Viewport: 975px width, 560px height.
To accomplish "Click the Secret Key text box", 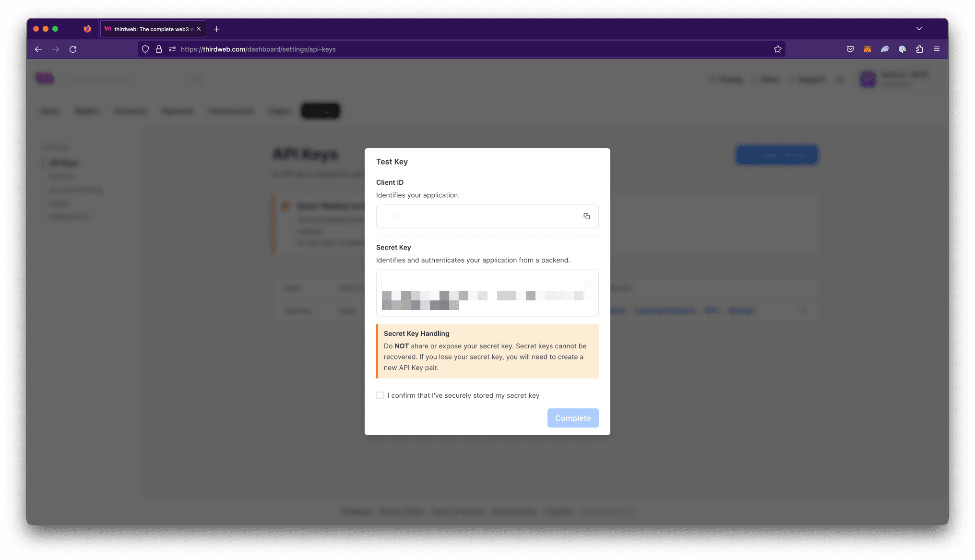I will [487, 293].
